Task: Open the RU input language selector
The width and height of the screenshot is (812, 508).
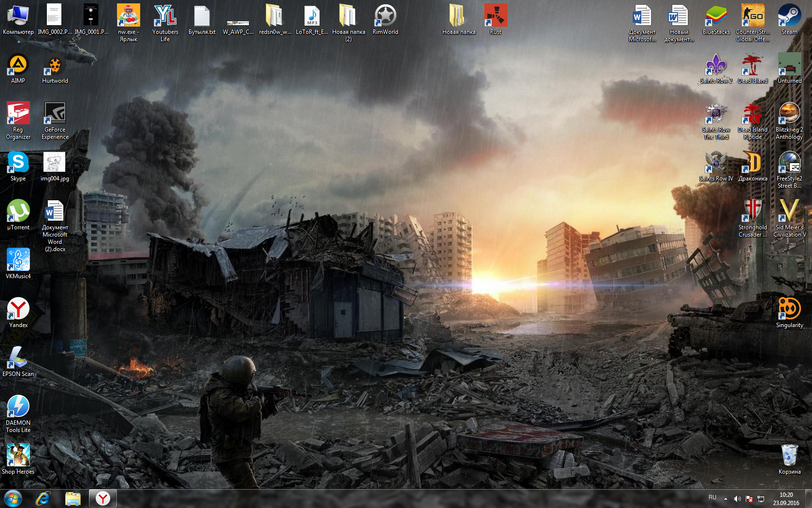Action: (x=712, y=498)
